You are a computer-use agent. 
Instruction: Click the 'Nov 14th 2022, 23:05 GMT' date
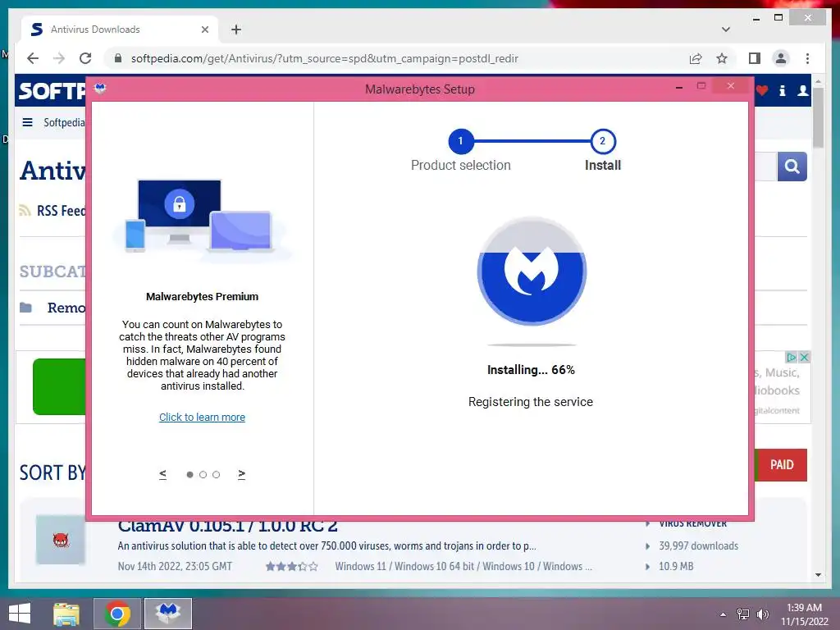coord(176,566)
